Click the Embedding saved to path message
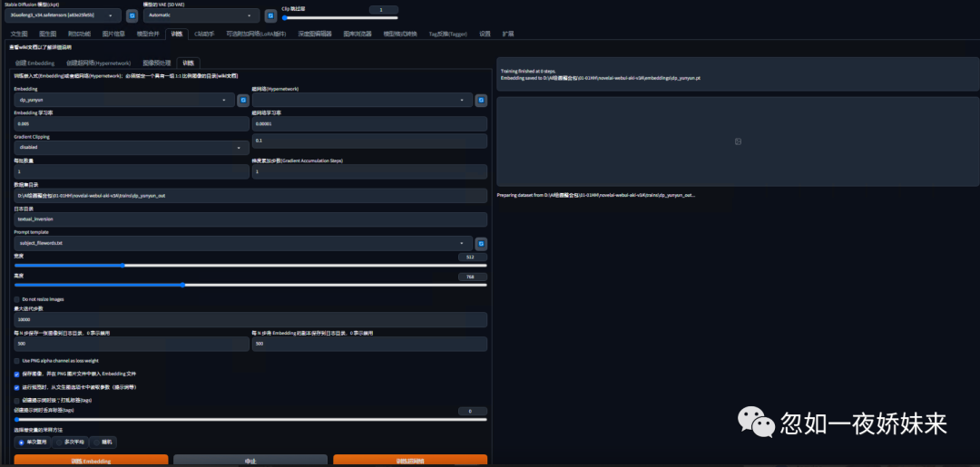The width and height of the screenshot is (980, 467). click(x=601, y=78)
